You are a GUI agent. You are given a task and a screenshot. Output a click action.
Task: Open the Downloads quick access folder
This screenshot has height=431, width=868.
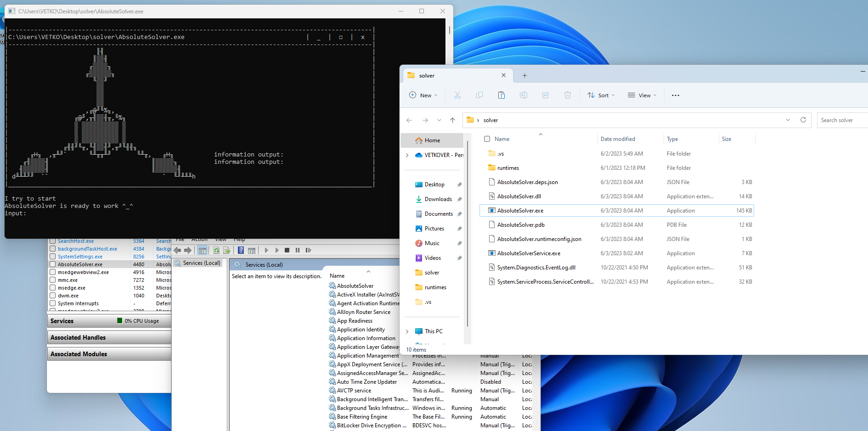pyautogui.click(x=438, y=199)
